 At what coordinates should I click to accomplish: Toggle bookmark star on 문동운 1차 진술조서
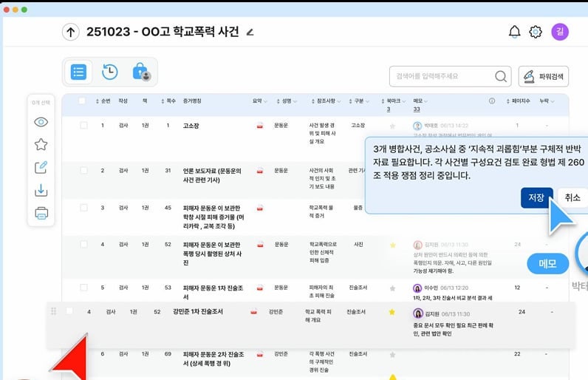click(x=393, y=288)
